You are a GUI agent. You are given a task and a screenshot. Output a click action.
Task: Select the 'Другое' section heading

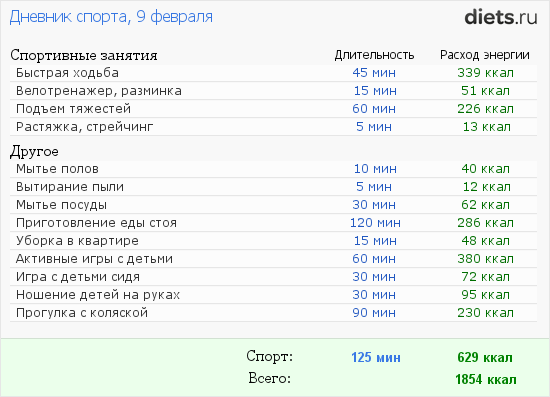(x=34, y=152)
